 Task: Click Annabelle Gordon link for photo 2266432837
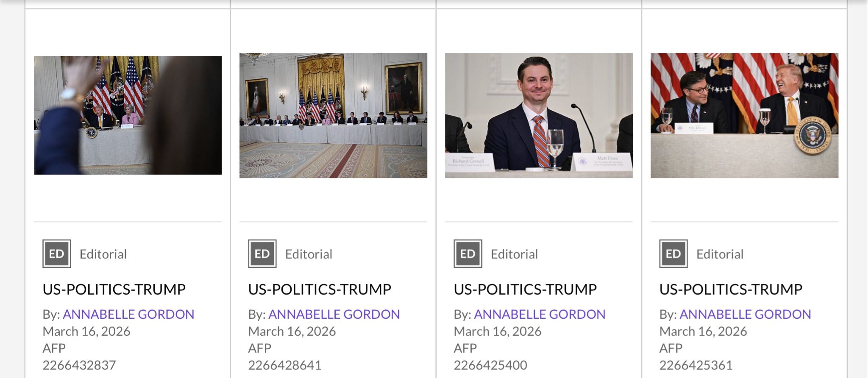(x=128, y=314)
